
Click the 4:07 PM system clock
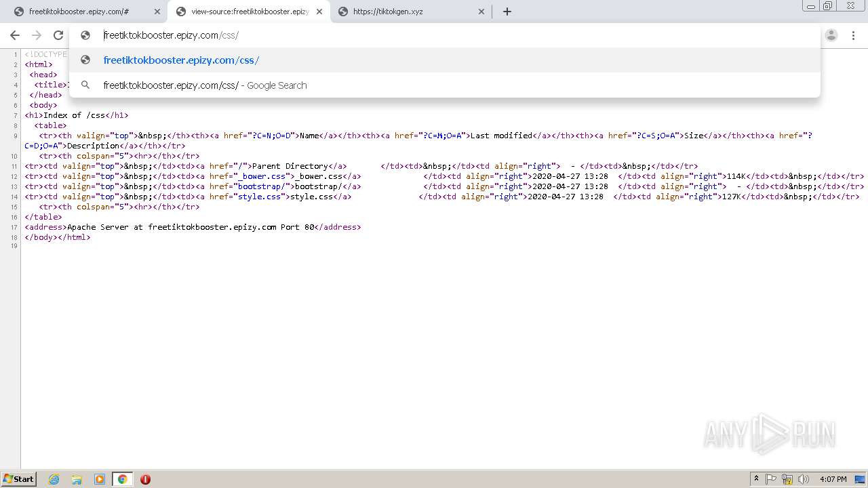833,479
